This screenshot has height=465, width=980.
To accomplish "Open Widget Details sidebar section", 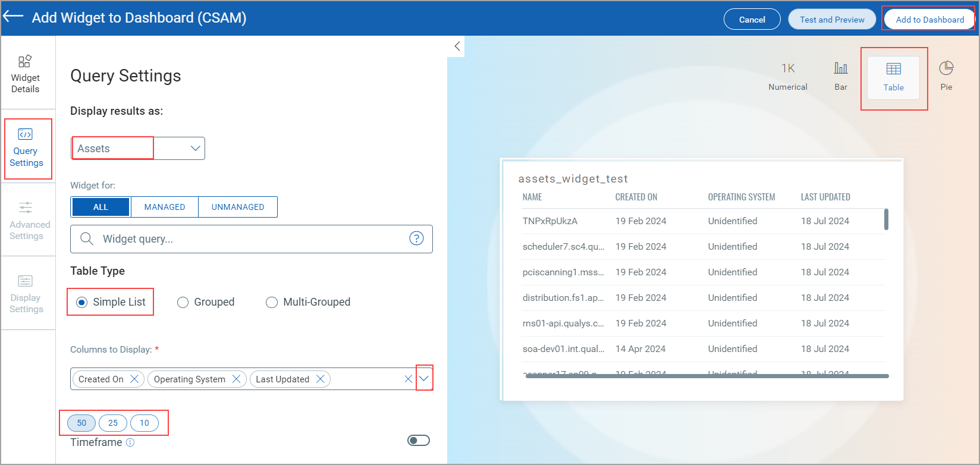I will pyautogui.click(x=25, y=74).
